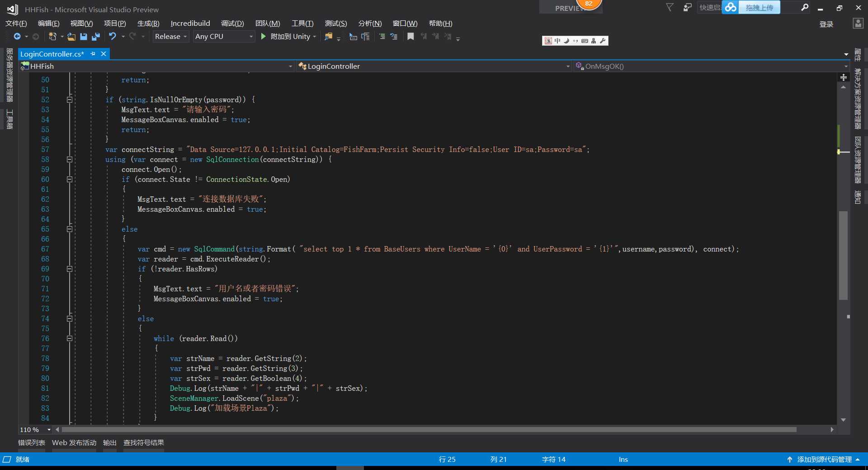Open the 帮助(H) help menu

440,24
